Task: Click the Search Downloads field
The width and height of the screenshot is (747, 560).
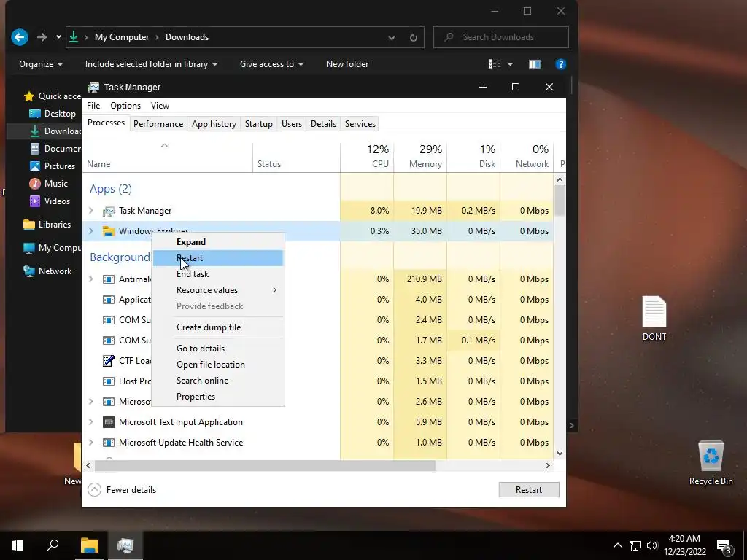Action: tap(500, 37)
